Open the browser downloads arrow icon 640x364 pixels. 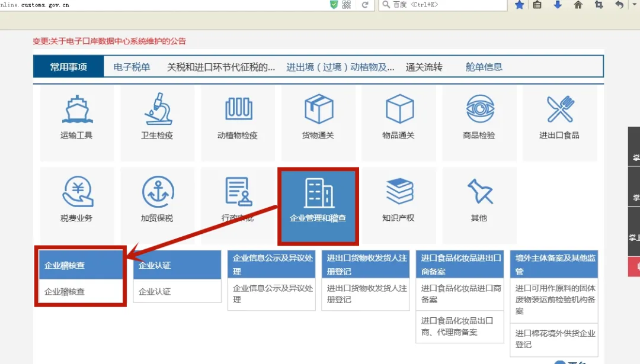tap(558, 5)
